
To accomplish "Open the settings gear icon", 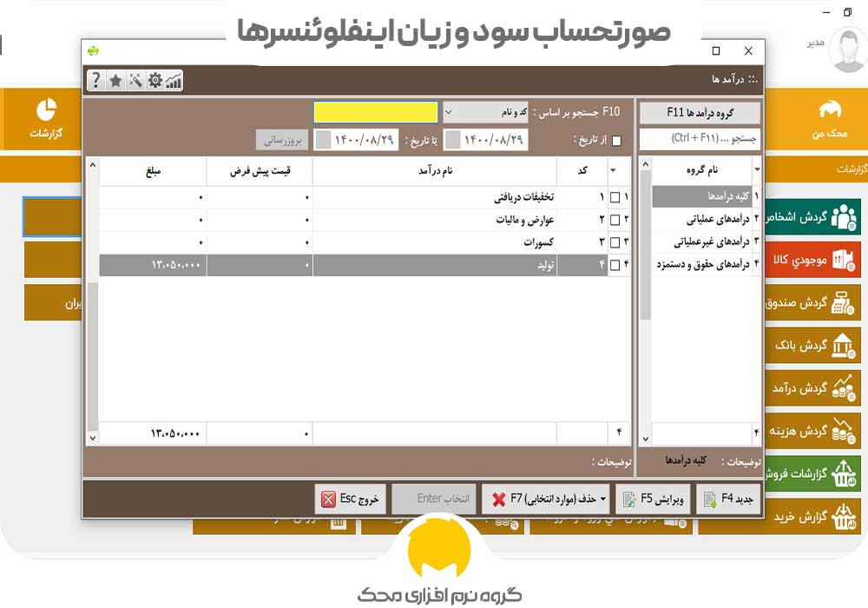I will click(155, 81).
